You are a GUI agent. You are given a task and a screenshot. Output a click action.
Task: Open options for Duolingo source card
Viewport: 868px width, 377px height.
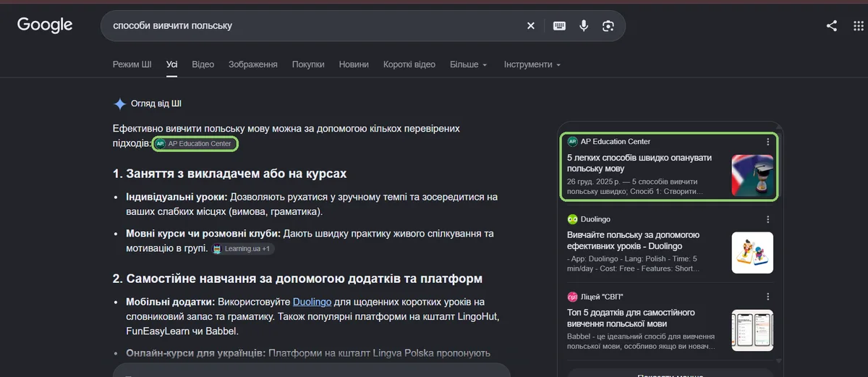(768, 219)
